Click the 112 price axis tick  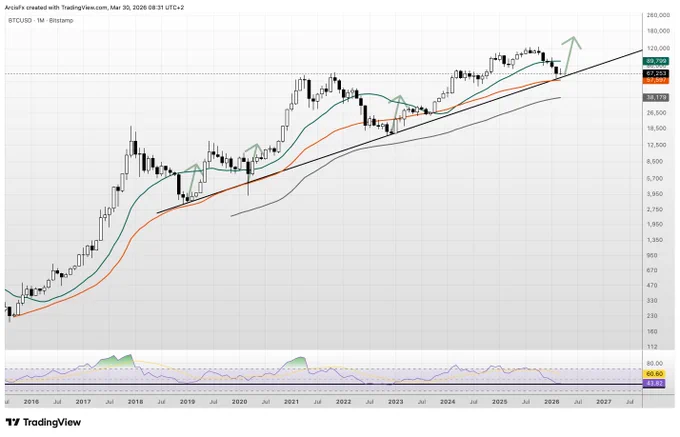click(652, 347)
